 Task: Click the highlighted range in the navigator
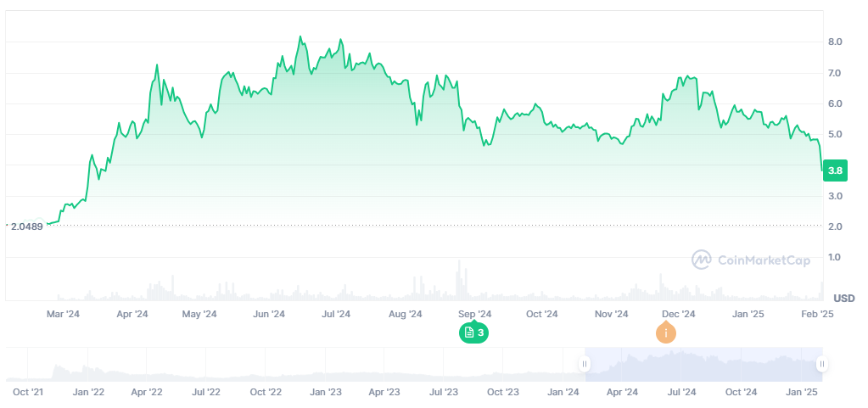point(703,365)
